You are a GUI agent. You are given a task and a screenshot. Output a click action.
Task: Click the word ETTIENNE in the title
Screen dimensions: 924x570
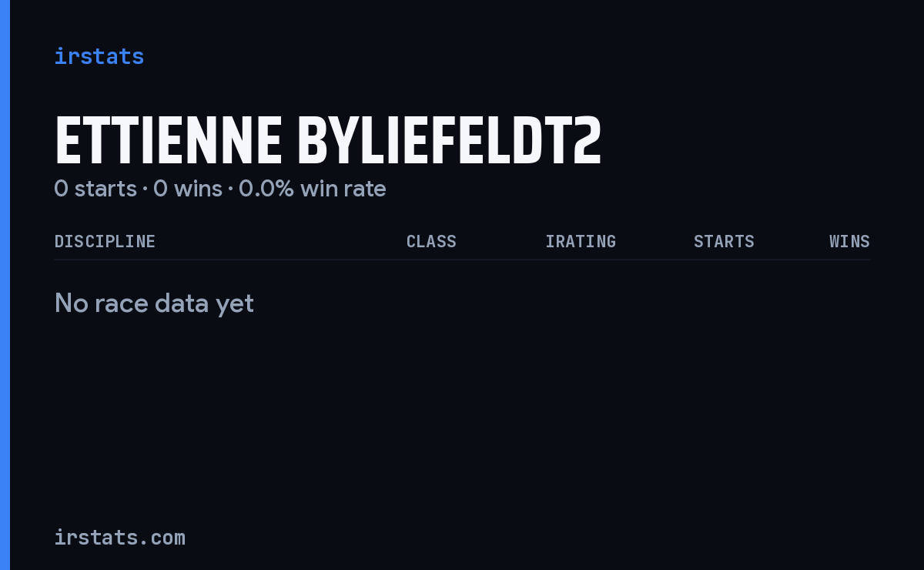[x=169, y=141]
